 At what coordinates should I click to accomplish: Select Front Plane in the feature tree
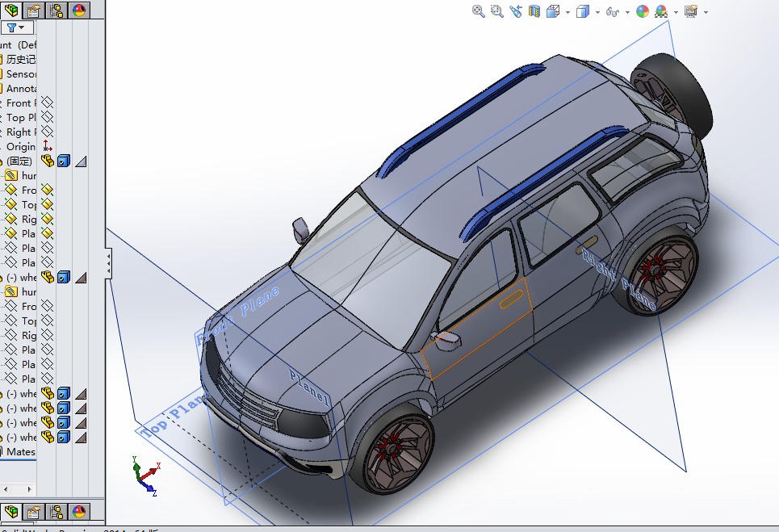(x=20, y=103)
